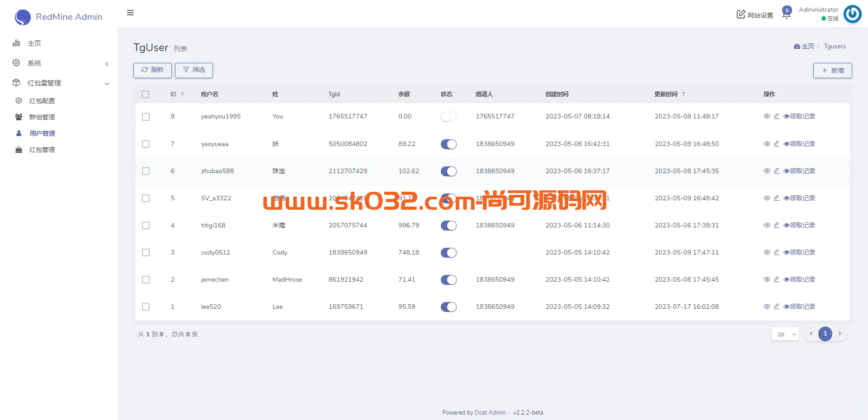868x420 pixels.
Task: View details of user titigi168
Action: [x=767, y=225]
